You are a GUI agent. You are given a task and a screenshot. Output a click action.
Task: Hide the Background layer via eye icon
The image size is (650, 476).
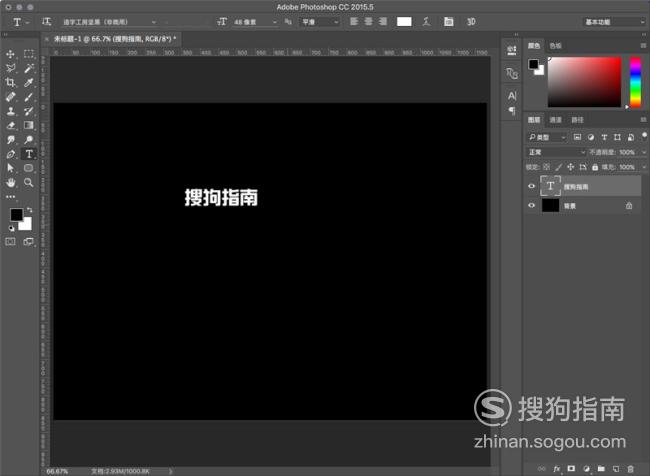point(531,205)
